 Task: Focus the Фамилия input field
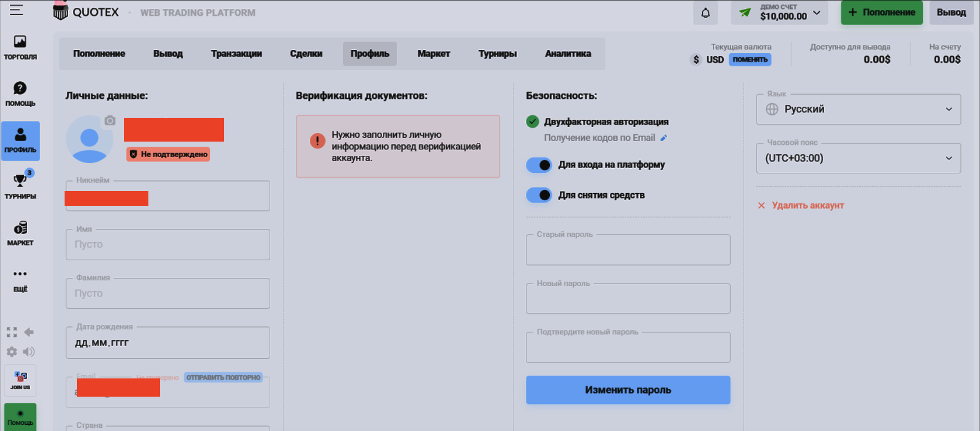point(168,293)
